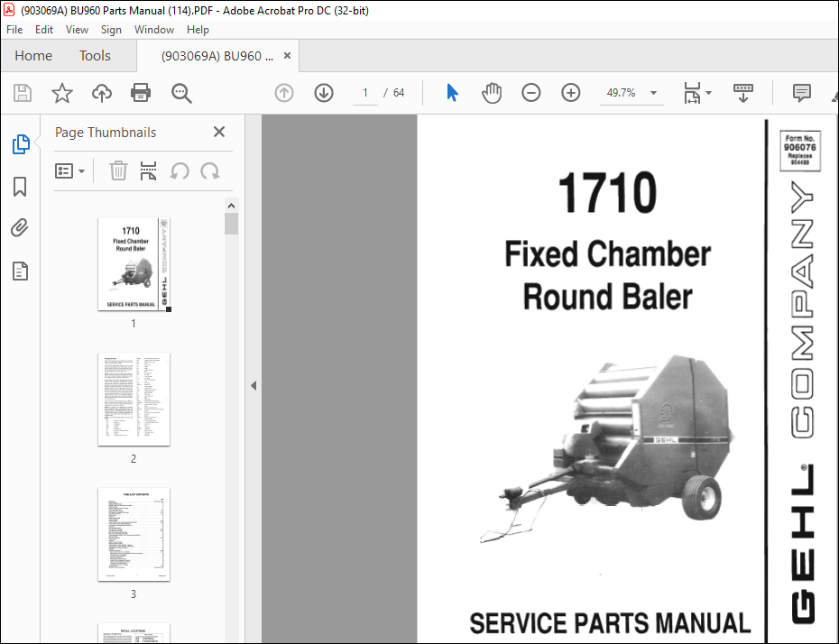Switch to the Tools tab
839x644 pixels.
point(96,56)
